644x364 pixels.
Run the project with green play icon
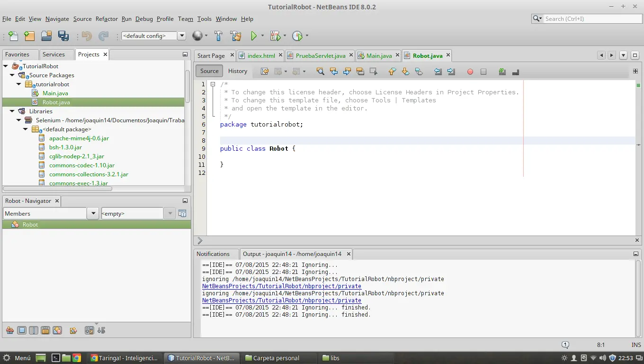(254, 36)
